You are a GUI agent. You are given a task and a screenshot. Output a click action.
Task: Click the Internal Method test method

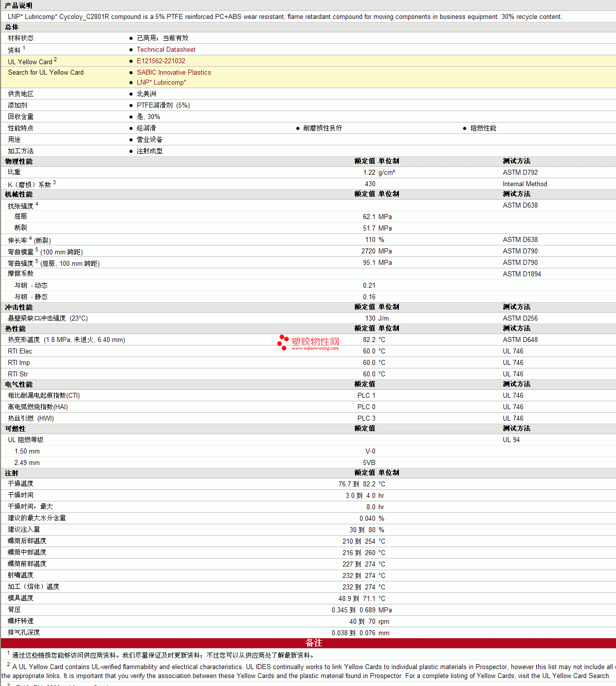[525, 184]
